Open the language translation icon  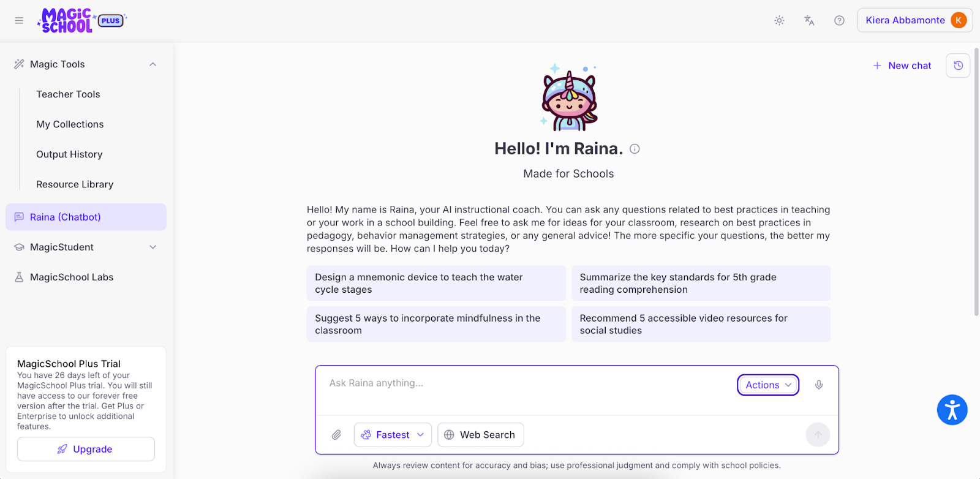[809, 20]
